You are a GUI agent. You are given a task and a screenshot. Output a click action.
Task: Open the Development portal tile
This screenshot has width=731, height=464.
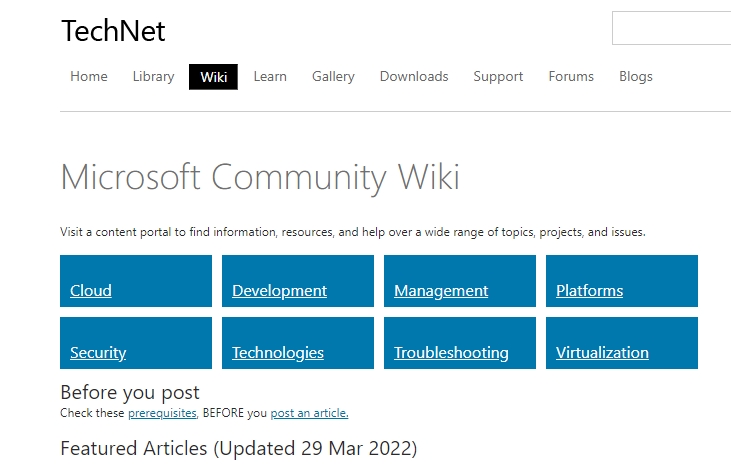297,281
